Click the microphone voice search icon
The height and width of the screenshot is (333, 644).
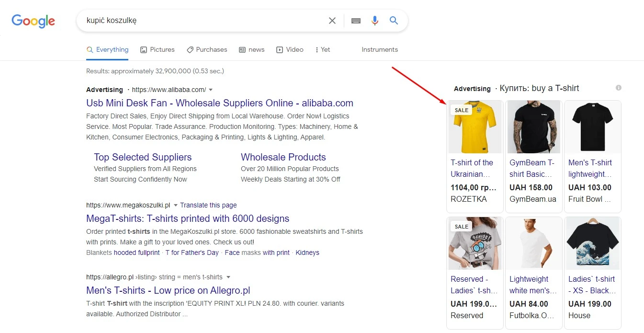[x=375, y=21]
